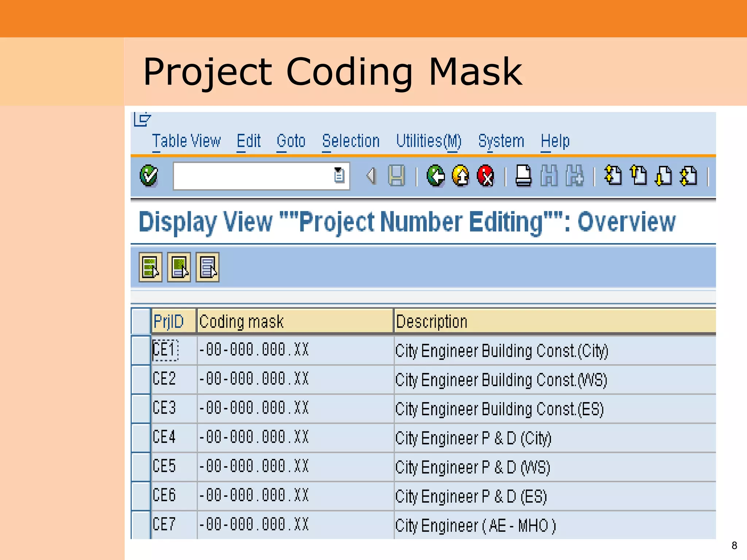Click the Find Next binoculars icon

click(x=574, y=176)
